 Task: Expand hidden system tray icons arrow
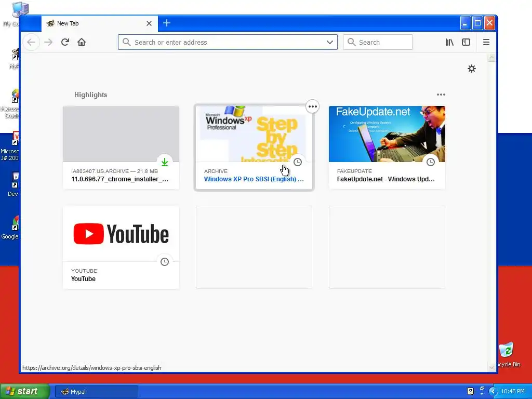point(493,392)
